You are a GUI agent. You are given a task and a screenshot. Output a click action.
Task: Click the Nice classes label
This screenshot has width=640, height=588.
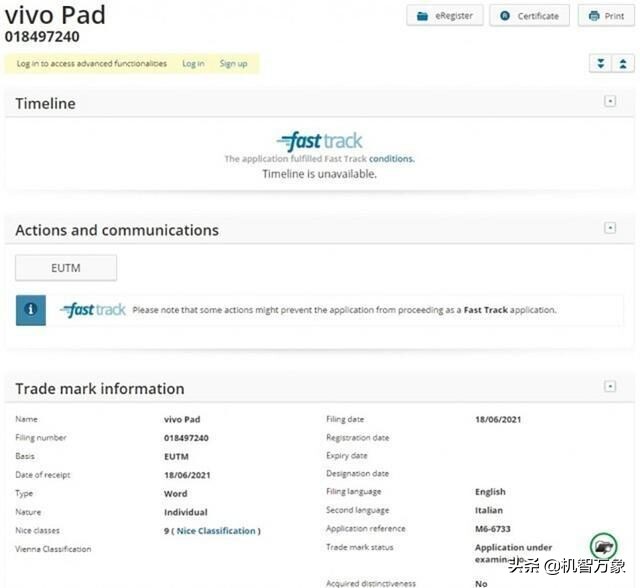coord(38,530)
